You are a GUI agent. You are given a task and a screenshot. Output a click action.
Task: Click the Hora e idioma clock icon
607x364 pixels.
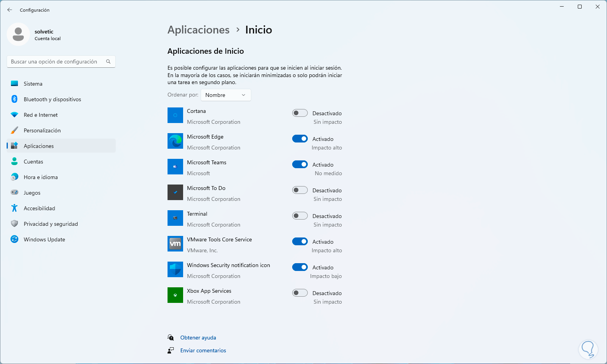(14, 177)
